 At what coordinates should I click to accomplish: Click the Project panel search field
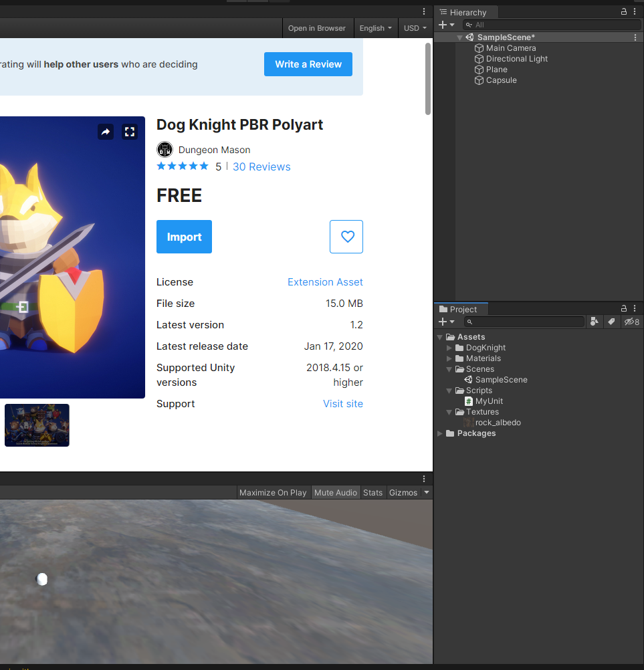[x=524, y=322]
